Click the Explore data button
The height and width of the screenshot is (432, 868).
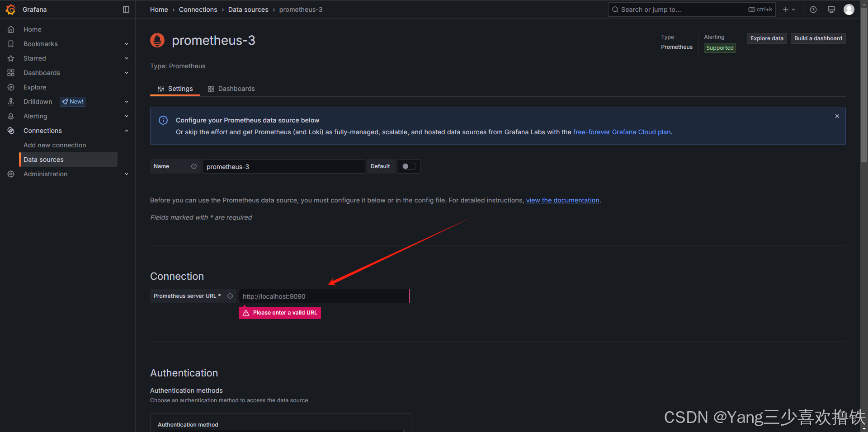point(767,38)
